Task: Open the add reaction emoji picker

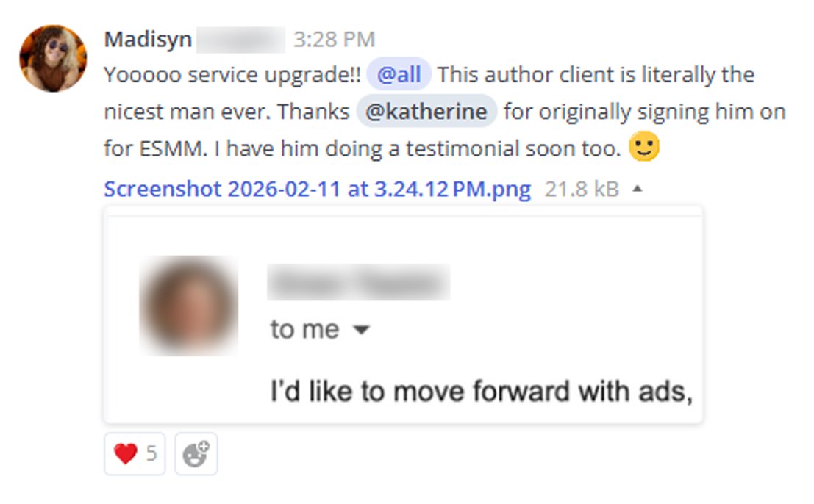Action: [196, 454]
